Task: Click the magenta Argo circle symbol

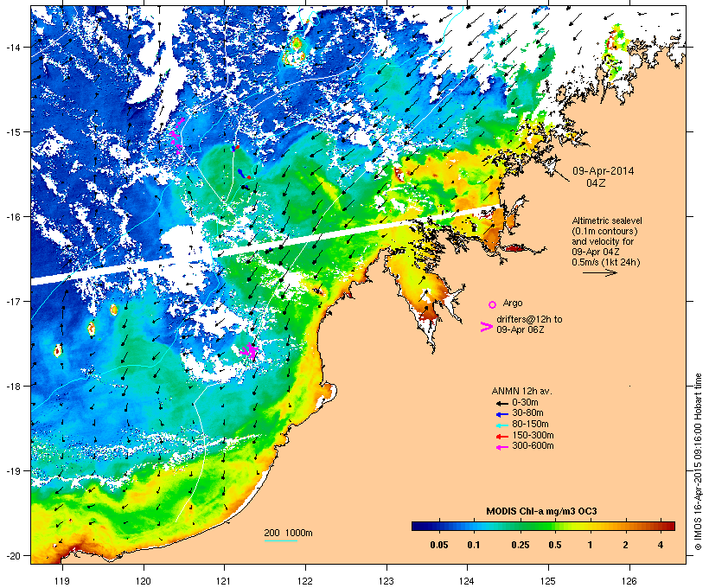Action: click(492, 304)
